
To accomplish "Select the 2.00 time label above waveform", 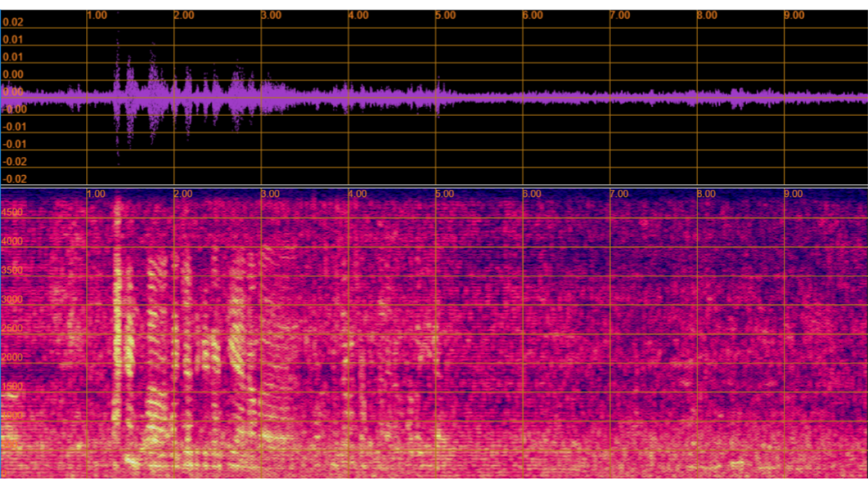I will (x=184, y=15).
